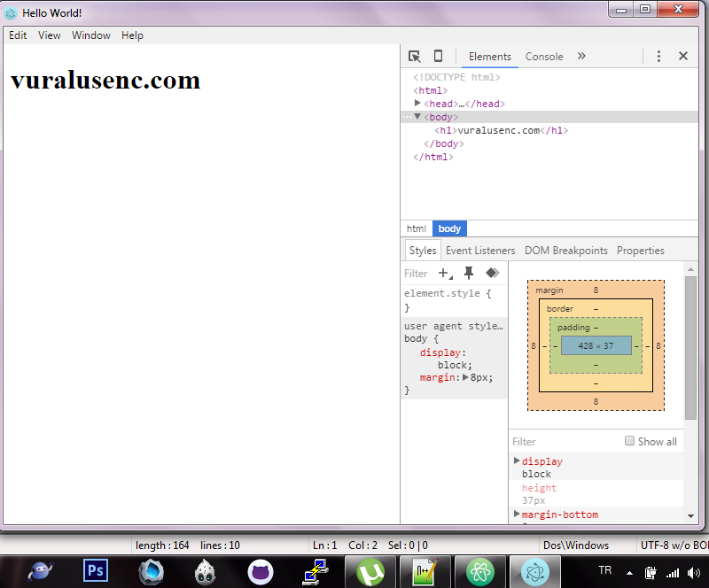Open the DOM Breakpoints tab
This screenshot has width=709, height=588.
(566, 251)
